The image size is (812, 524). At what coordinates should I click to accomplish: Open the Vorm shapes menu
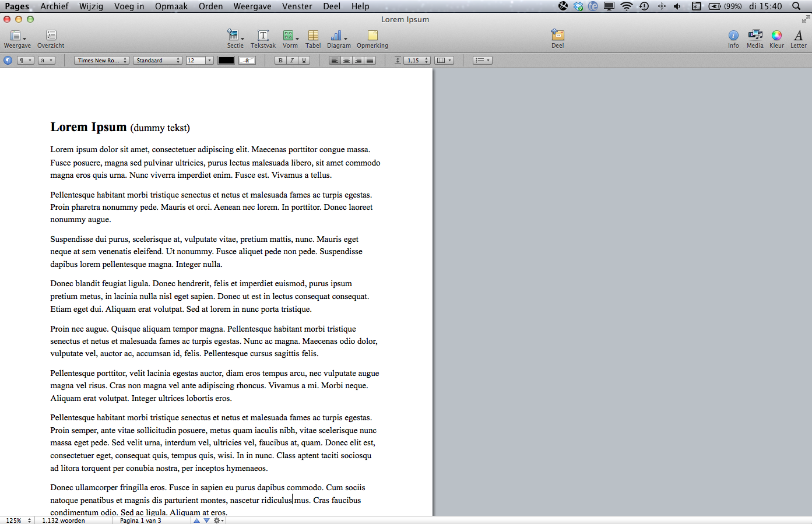click(290, 39)
